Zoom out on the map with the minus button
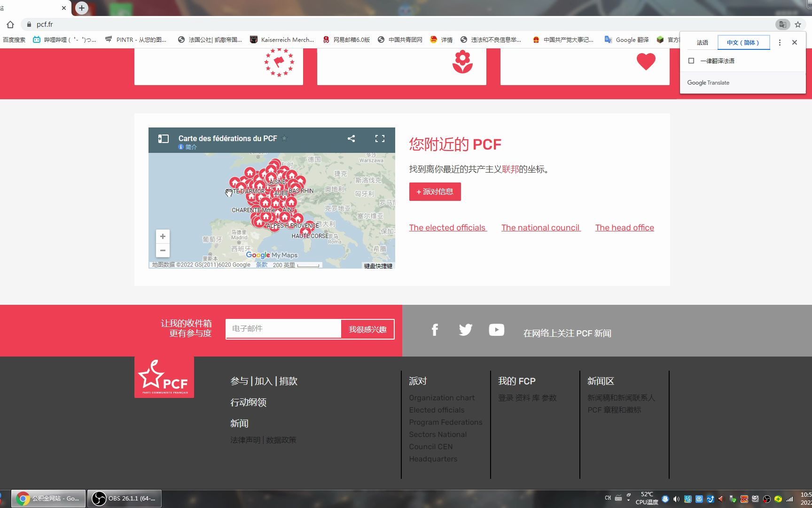Screen dimensions: 812x508 coord(163,250)
